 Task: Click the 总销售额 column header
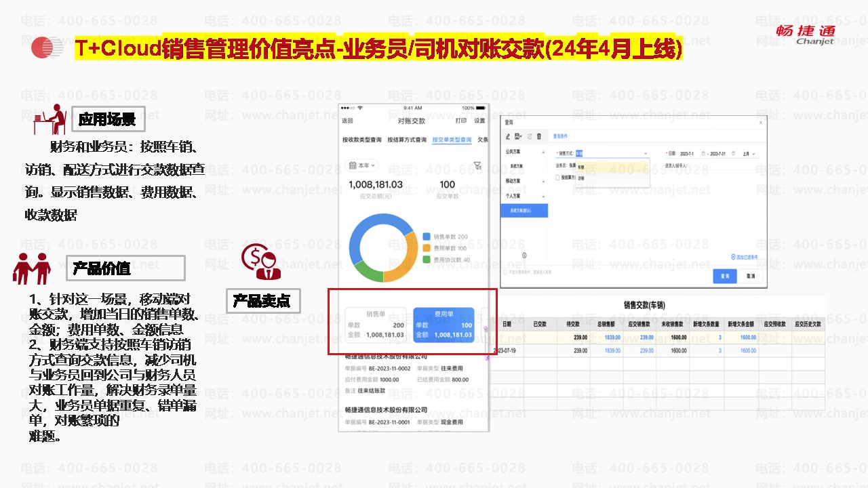click(606, 324)
